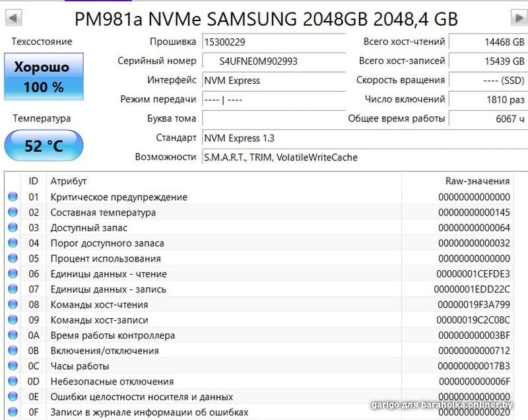Select the Небезопасные отключения row
528x420 pixels.
(x=259, y=381)
